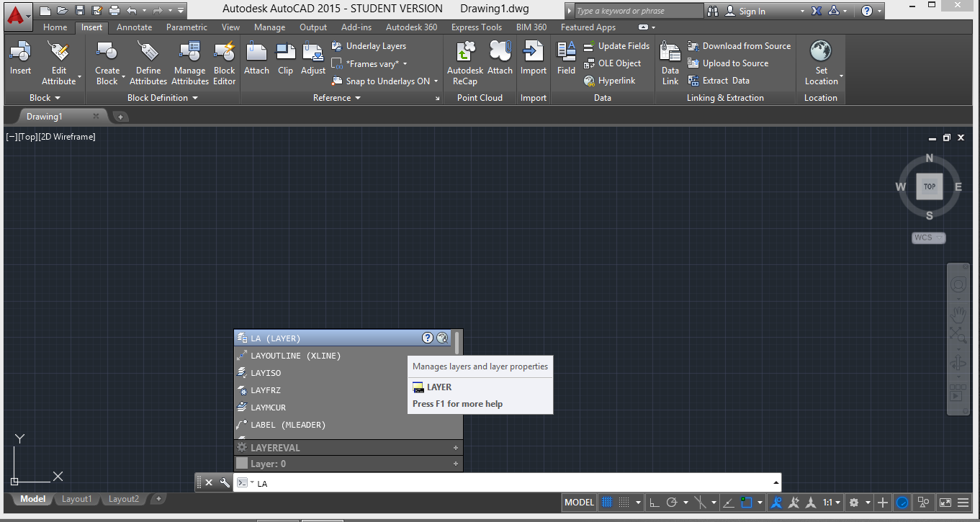Toggle snap mode dotted grid in status bar

[x=624, y=503]
